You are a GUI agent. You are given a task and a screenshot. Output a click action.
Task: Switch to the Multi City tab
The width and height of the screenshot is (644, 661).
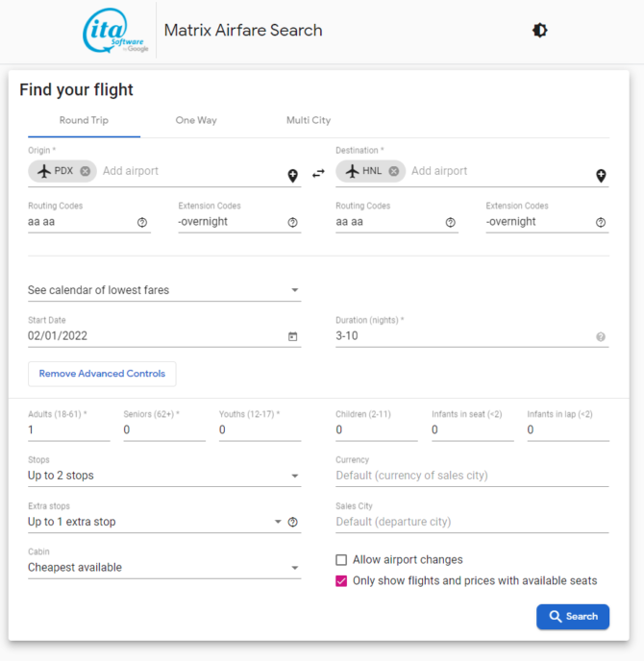(x=309, y=121)
